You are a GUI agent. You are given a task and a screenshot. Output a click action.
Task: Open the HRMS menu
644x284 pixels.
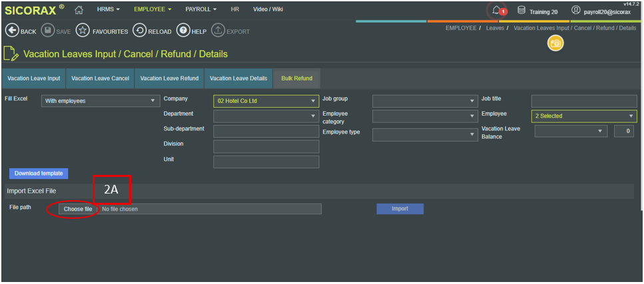click(x=109, y=9)
